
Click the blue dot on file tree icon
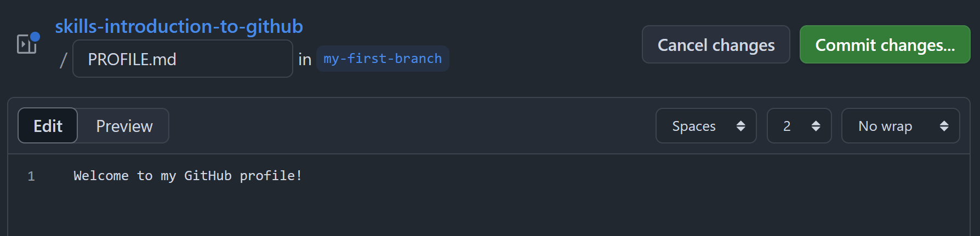click(35, 37)
